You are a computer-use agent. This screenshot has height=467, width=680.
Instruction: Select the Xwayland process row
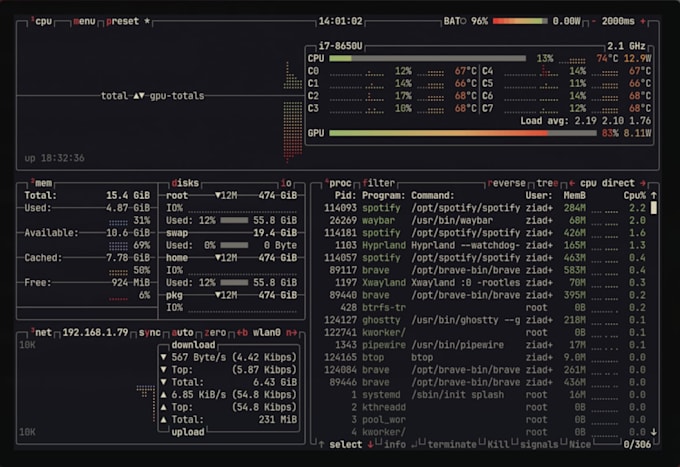click(x=485, y=283)
